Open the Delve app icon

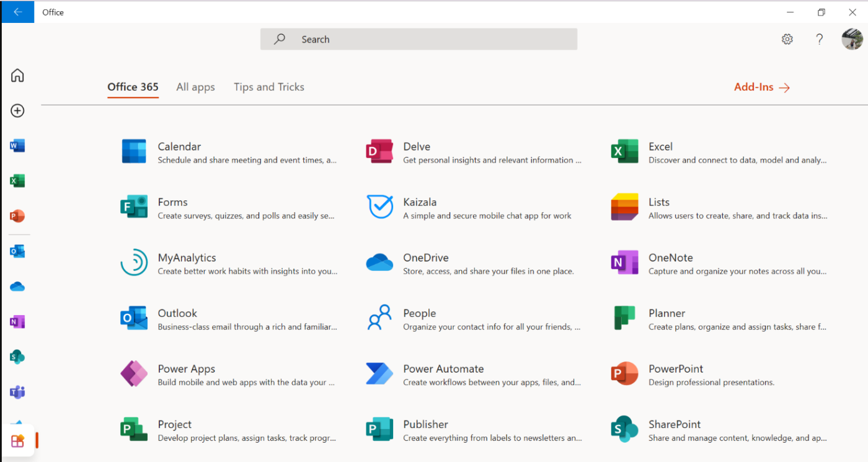click(379, 151)
